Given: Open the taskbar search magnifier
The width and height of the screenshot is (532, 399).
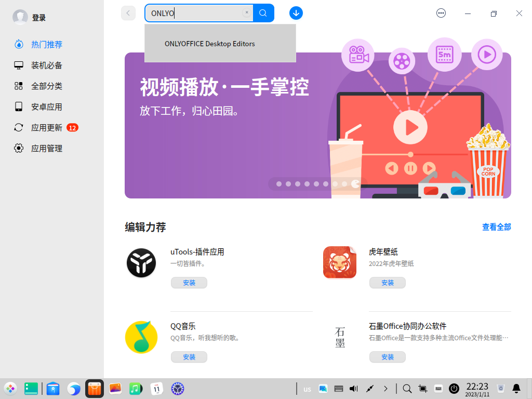Looking at the screenshot, I should 407,389.
